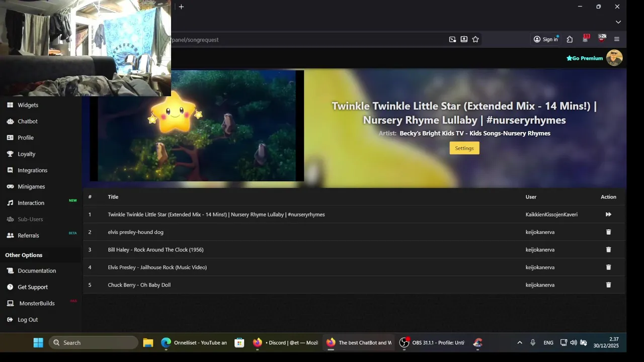Click the Profile card icon
The height and width of the screenshot is (362, 644).
10,138
